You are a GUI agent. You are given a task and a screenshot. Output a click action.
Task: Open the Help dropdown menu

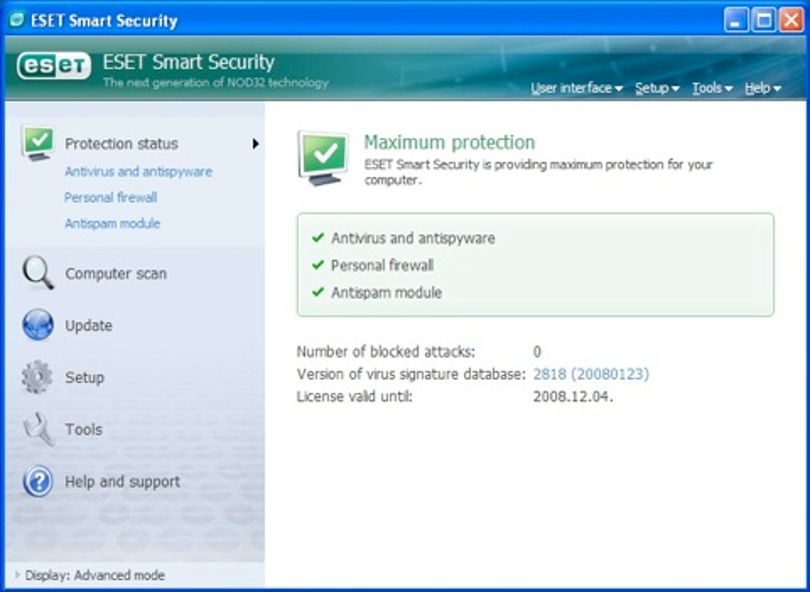click(762, 88)
